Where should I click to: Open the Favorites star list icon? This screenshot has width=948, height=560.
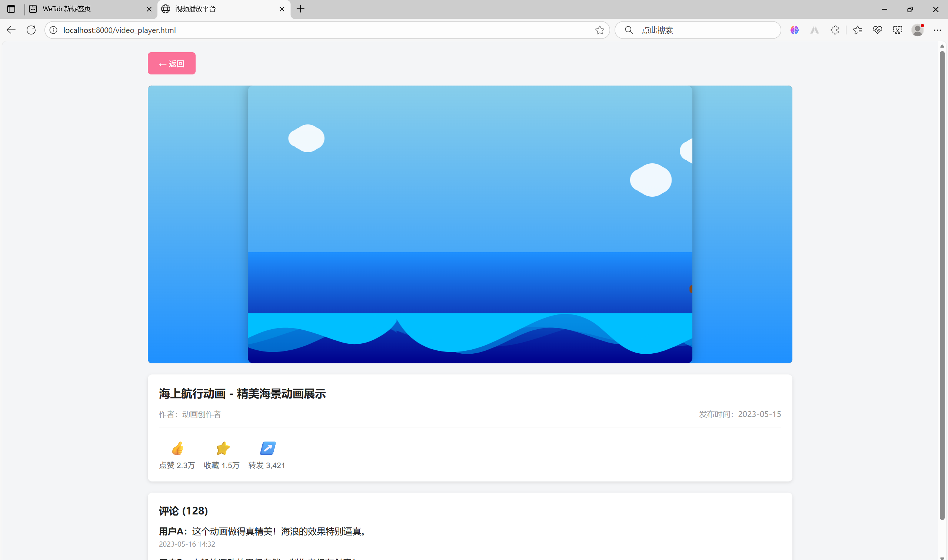(x=858, y=30)
